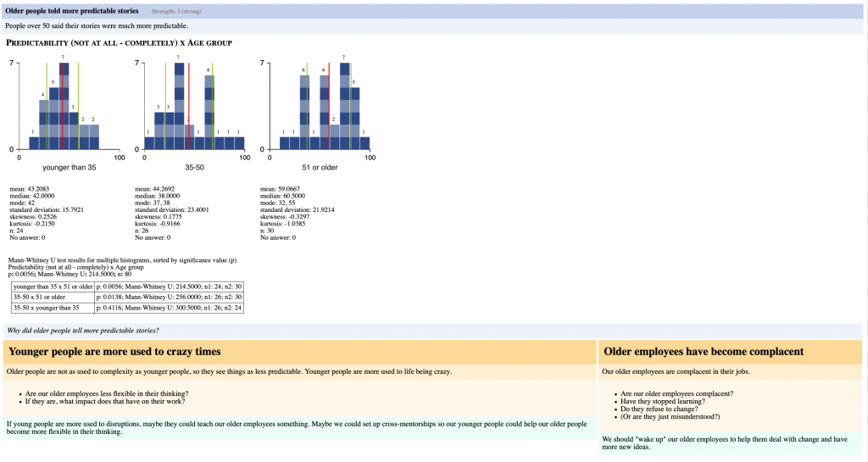Viewport: 868px width, 462px height.
Task: Click 'Are our older employees less flexible' bullet
Action: pyautogui.click(x=107, y=393)
